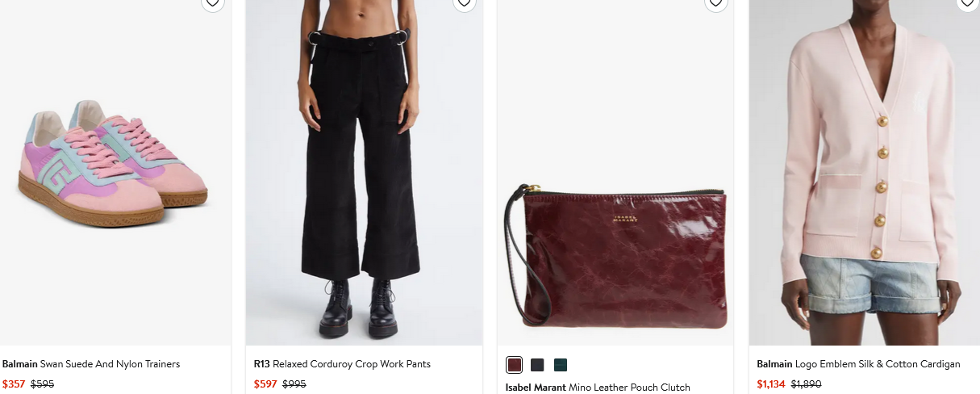
Task: Click the $1,134 cardigan sale price
Action: tap(771, 384)
